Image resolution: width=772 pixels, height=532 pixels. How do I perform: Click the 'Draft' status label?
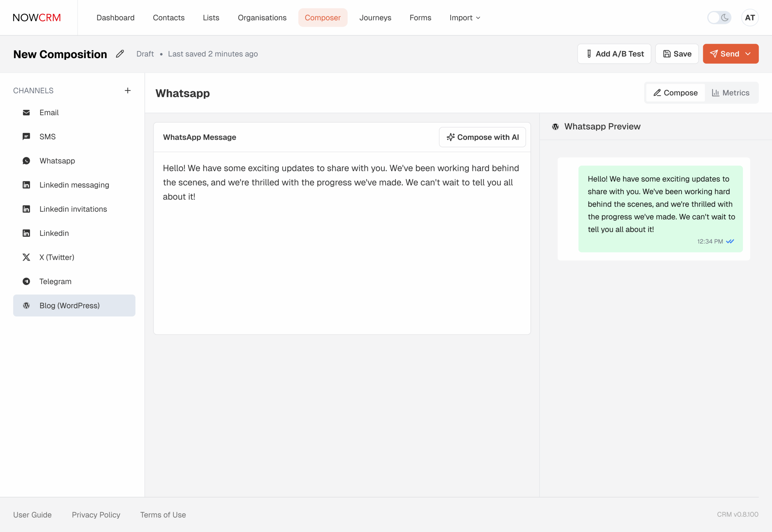[145, 54]
